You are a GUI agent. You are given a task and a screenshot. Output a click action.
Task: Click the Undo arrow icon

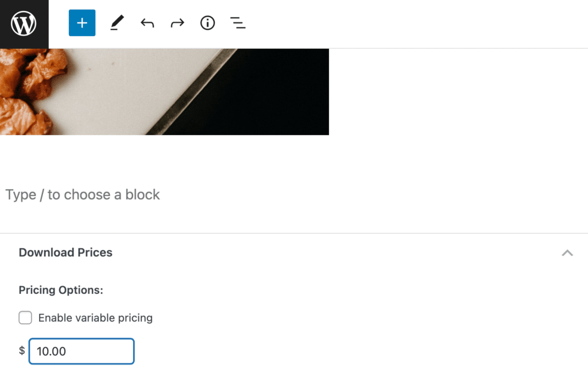[147, 23]
